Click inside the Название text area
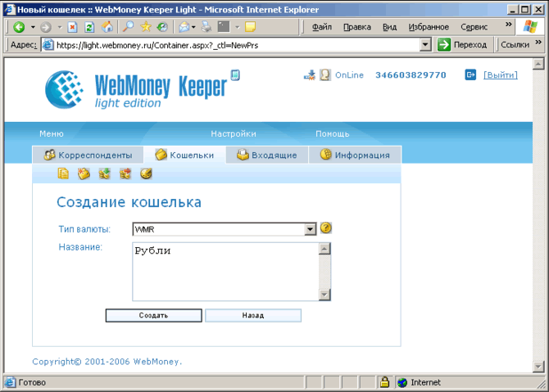The image size is (549, 392). pyautogui.click(x=226, y=272)
